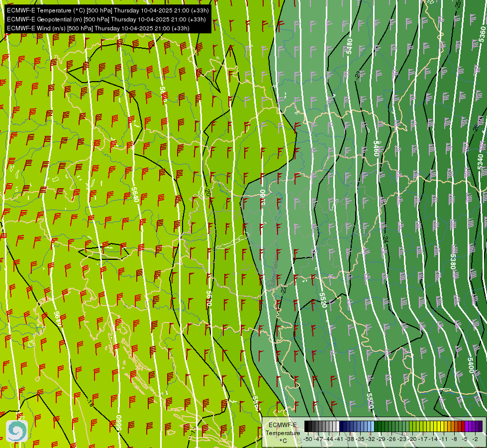Click the -35 value in the temperature legend
The width and height of the screenshot is (487, 448).
pos(360,439)
